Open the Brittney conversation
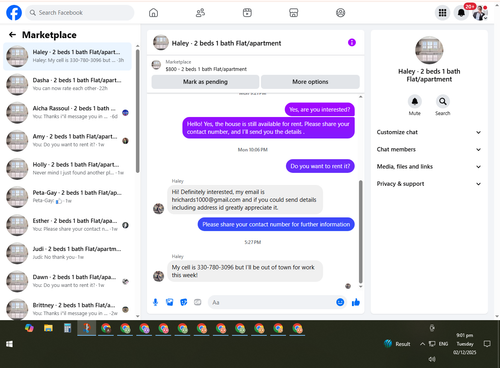The width and height of the screenshot is (500, 368). (67, 309)
